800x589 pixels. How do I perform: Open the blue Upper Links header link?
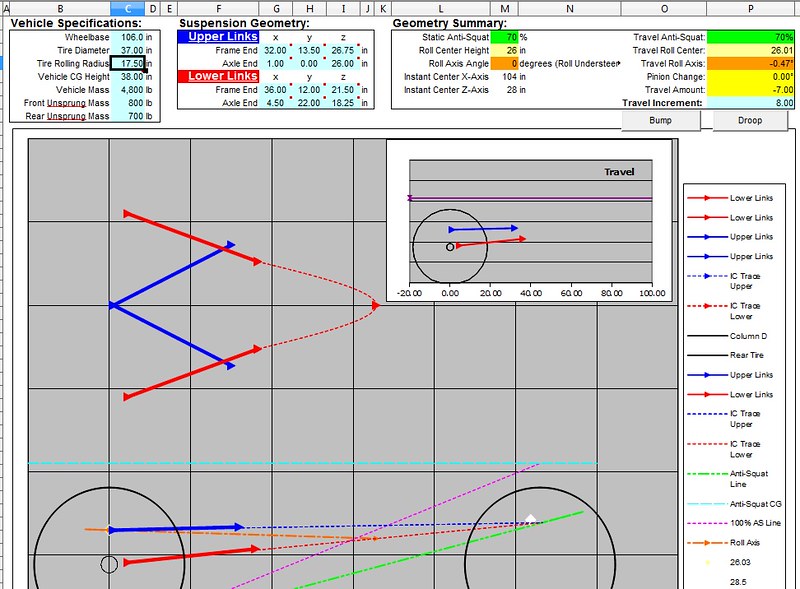pyautogui.click(x=218, y=37)
